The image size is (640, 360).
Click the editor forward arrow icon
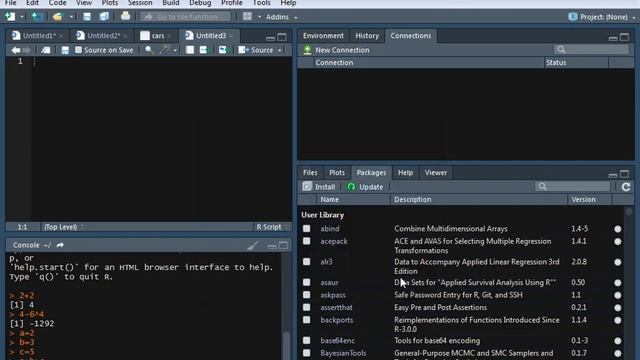click(x=27, y=50)
